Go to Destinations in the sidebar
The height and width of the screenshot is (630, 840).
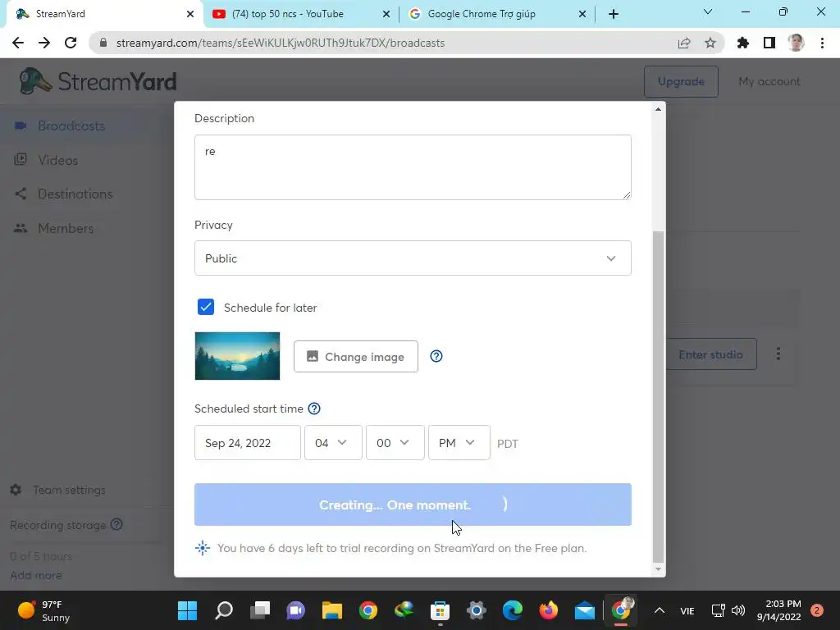[x=75, y=194]
